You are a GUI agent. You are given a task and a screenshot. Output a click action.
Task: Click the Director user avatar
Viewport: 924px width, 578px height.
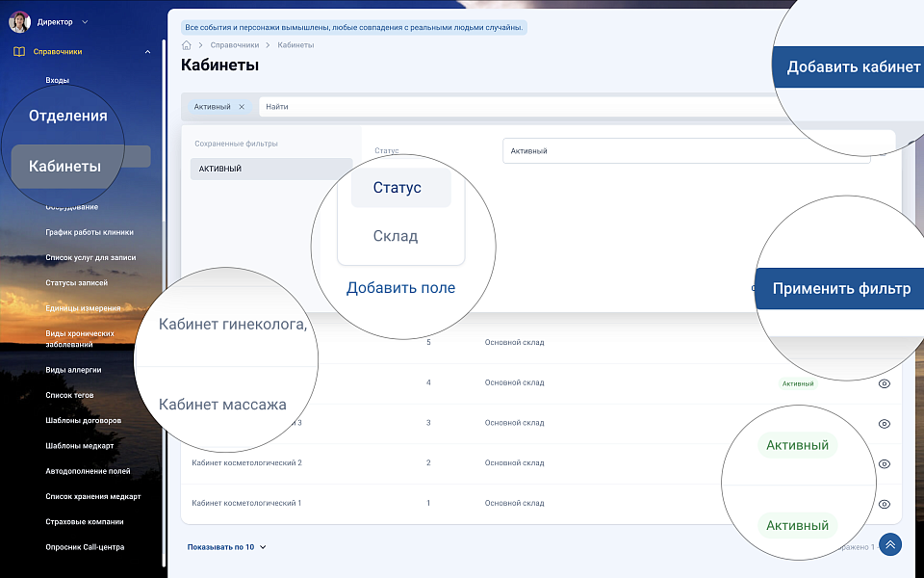(19, 21)
